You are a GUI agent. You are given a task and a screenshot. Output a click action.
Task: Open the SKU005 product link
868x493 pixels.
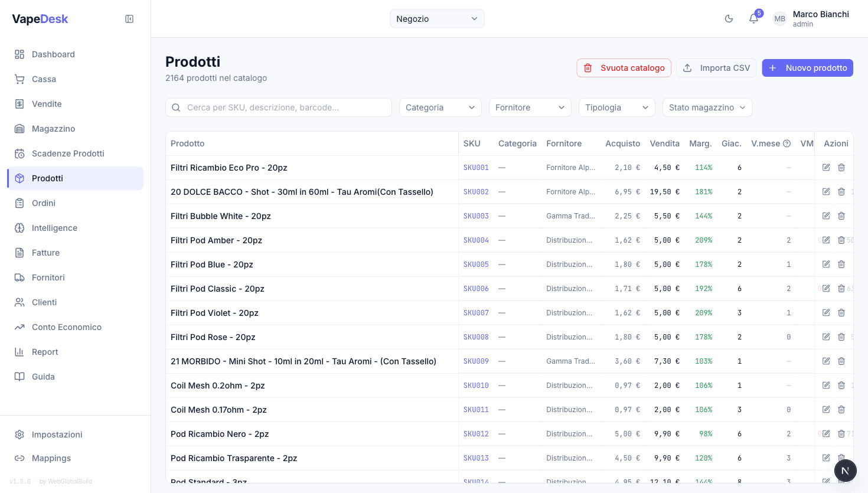476,265
